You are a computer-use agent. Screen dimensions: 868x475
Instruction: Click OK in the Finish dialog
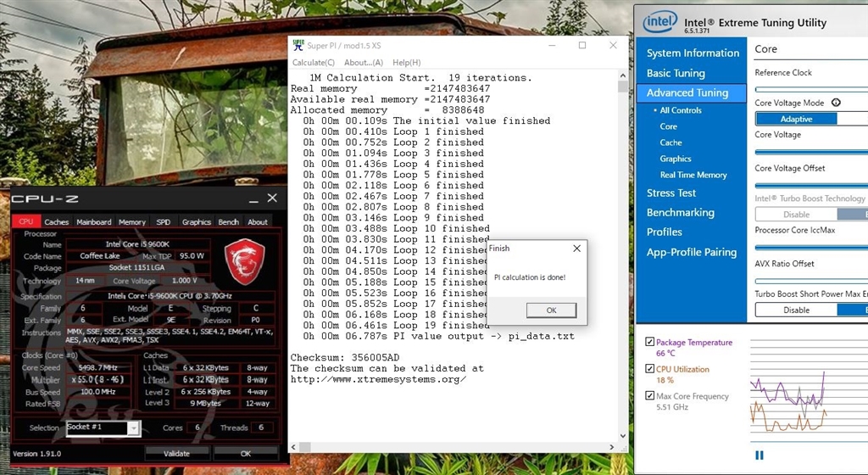[x=551, y=310]
